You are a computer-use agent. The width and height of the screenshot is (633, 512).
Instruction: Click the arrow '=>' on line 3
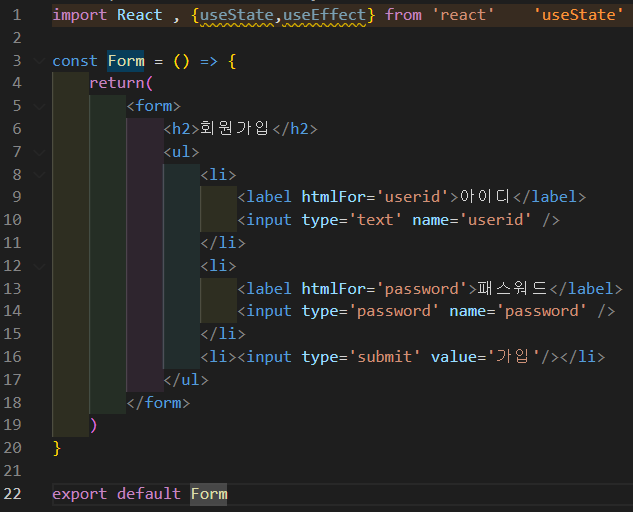(x=209, y=61)
